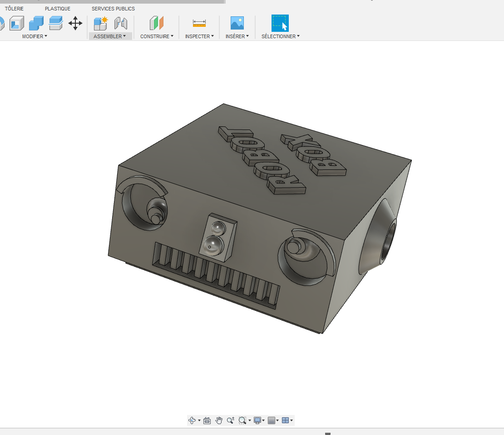The height and width of the screenshot is (435, 504).
Task: Select the embossed 'Robot' text on model
Action: tap(262, 160)
